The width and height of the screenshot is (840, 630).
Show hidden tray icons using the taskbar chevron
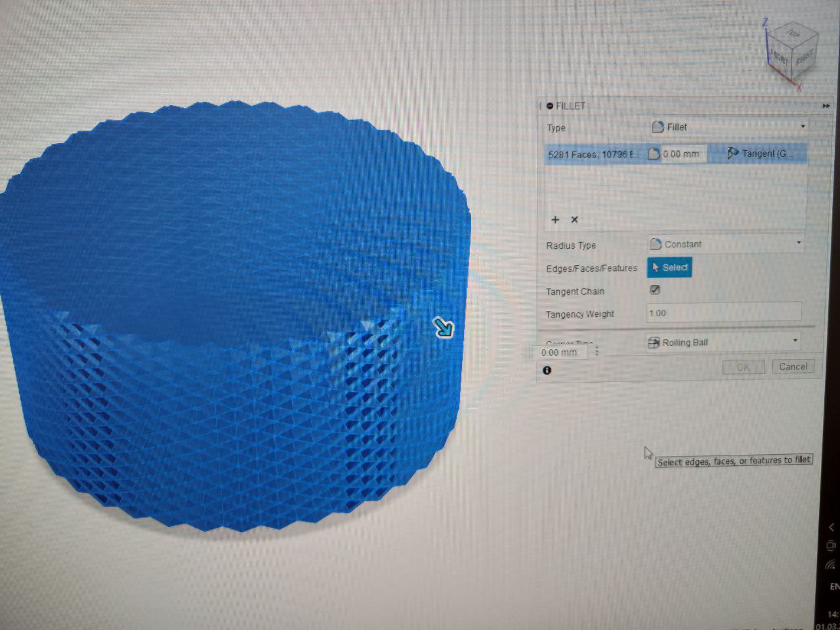click(831, 527)
